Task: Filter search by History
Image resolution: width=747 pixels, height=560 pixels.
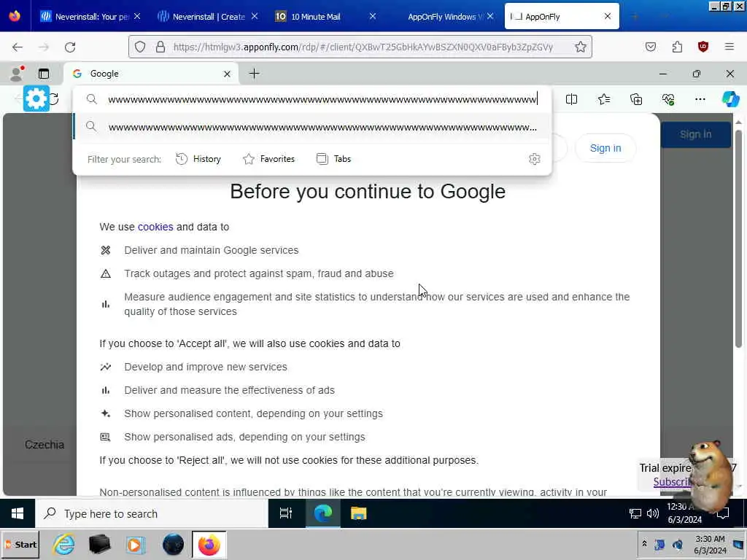Action: click(x=198, y=159)
